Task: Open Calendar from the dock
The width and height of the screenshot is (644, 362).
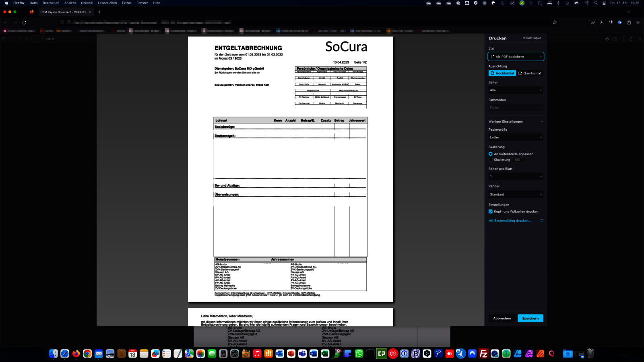Action: pos(132,354)
